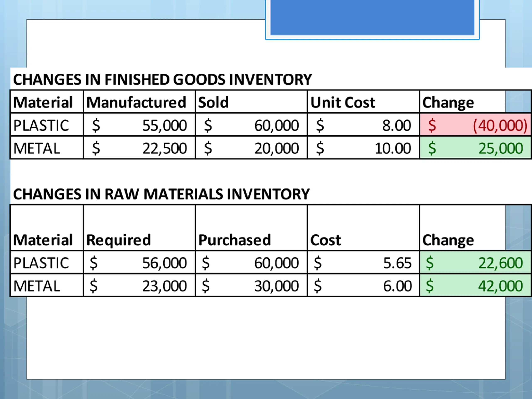Click the Changes in Finished Goods Inventory heading
The width and height of the screenshot is (532, 399).
[x=162, y=80]
